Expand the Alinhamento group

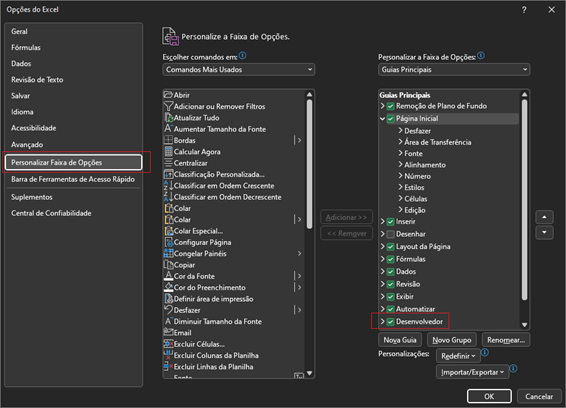tap(400, 165)
